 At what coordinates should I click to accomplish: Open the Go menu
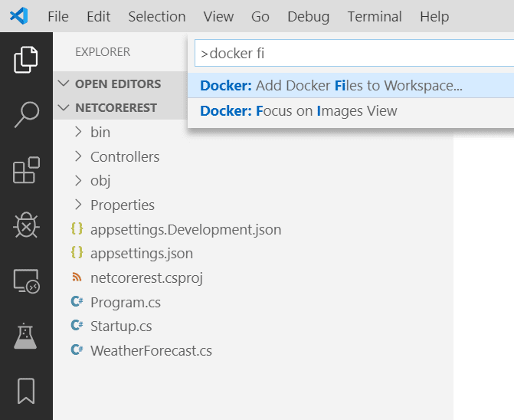tap(260, 16)
